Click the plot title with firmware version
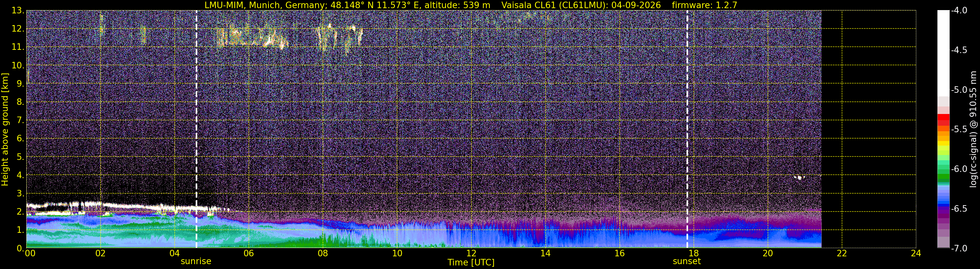This screenshot has width=980, height=269. [471, 5]
